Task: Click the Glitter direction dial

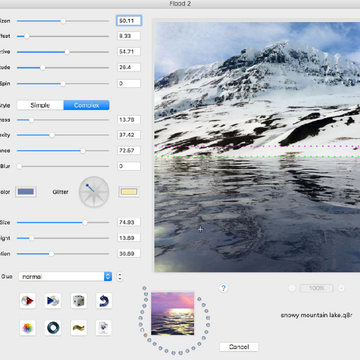Action: (x=94, y=192)
